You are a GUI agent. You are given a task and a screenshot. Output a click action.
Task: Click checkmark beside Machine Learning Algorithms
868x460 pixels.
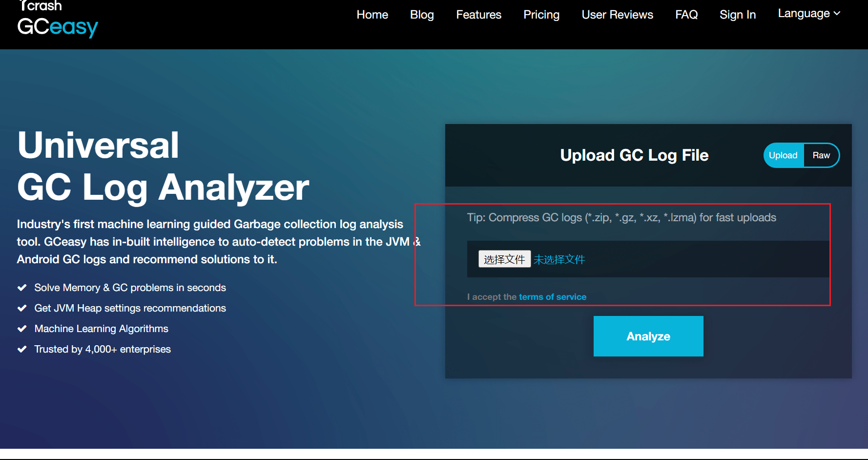[22, 329]
